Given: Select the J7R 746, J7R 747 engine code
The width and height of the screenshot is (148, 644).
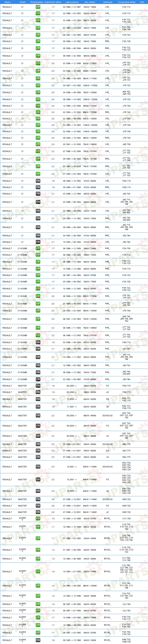Looking at the screenshot, I should tap(126, 71).
